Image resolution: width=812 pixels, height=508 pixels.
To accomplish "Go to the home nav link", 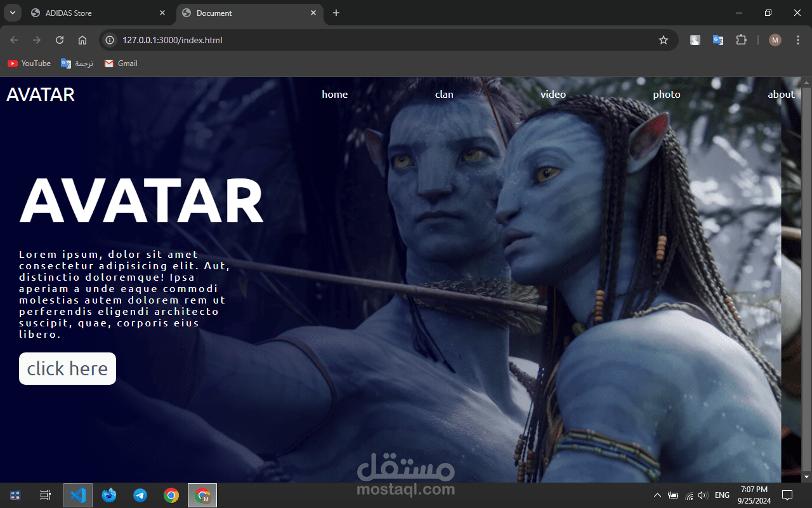I will point(335,95).
